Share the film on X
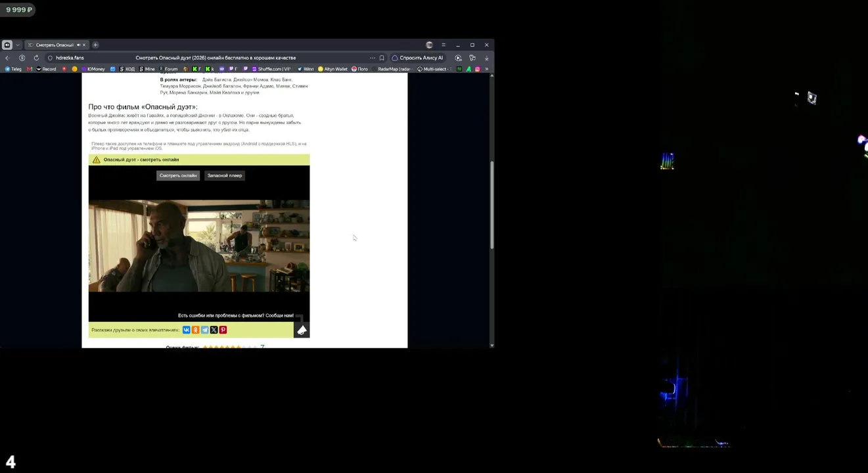 click(x=214, y=330)
